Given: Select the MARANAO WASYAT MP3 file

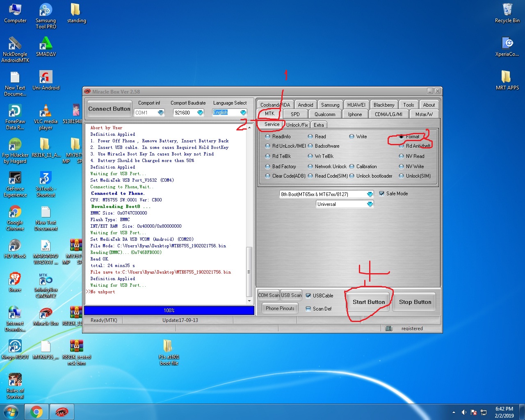Looking at the screenshot, I should tap(46, 251).
